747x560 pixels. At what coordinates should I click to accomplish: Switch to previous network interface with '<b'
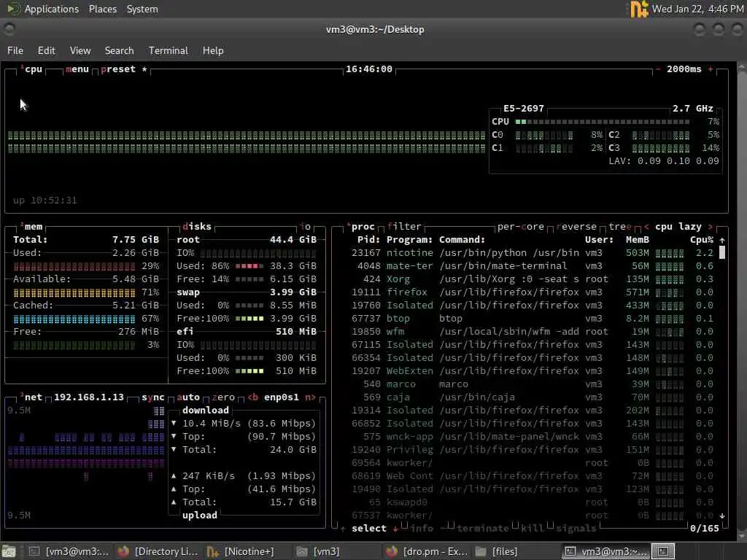253,397
